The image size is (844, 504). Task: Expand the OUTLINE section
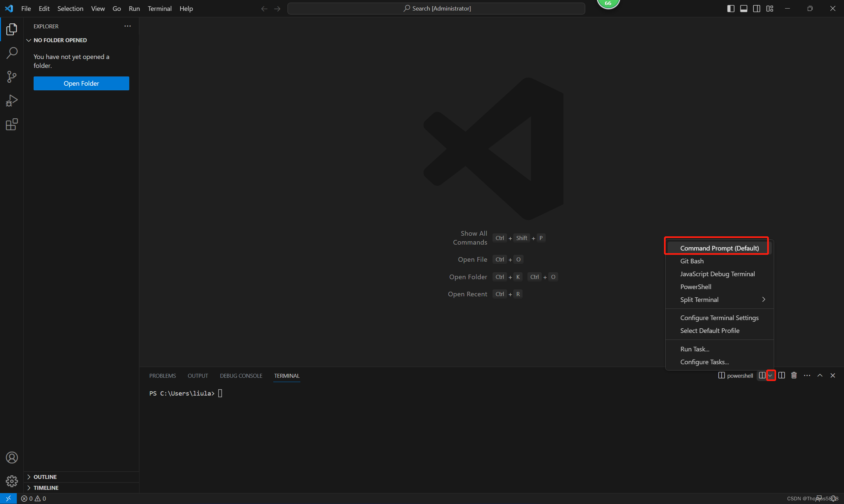click(x=45, y=477)
